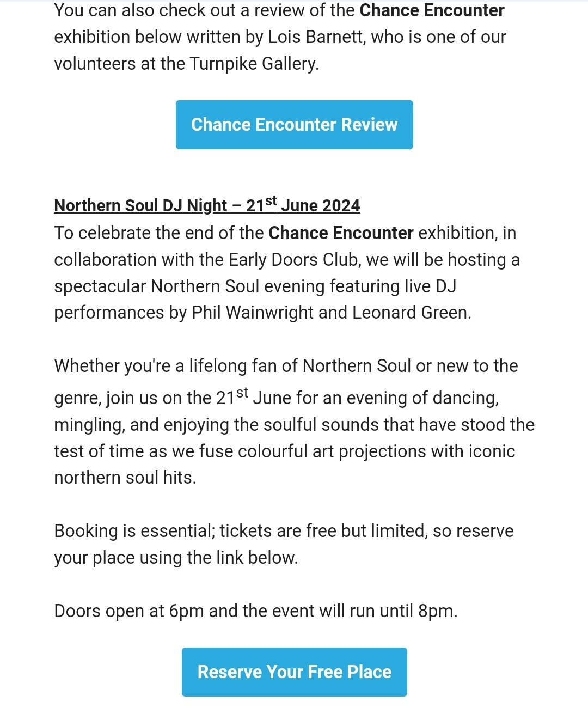Click the name Leonard Green

(x=410, y=313)
